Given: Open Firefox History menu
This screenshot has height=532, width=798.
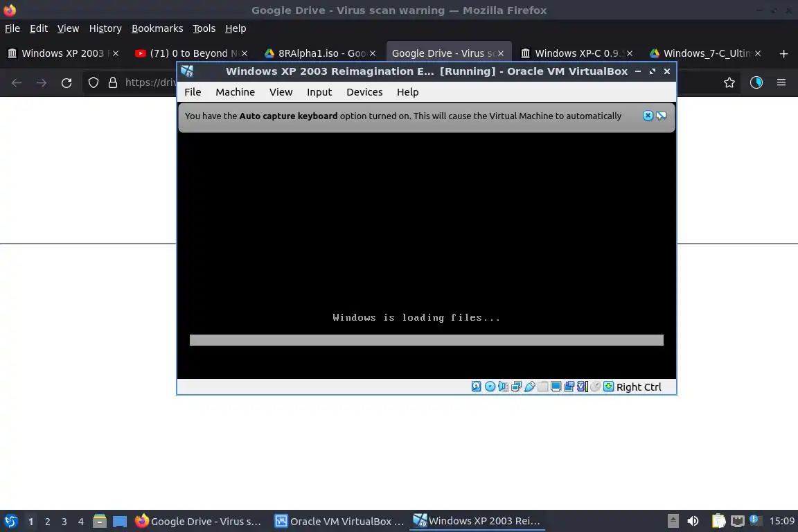Looking at the screenshot, I should pyautogui.click(x=105, y=28).
